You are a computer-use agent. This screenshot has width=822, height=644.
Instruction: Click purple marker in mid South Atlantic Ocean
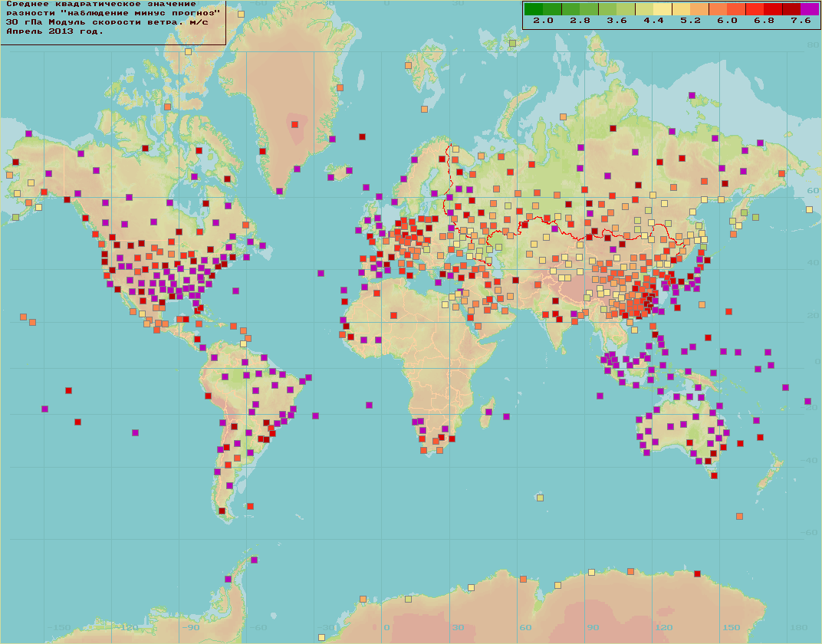point(369,405)
